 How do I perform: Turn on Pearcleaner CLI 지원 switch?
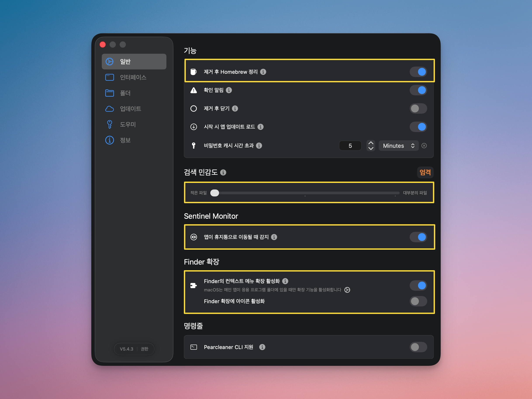coord(418,347)
